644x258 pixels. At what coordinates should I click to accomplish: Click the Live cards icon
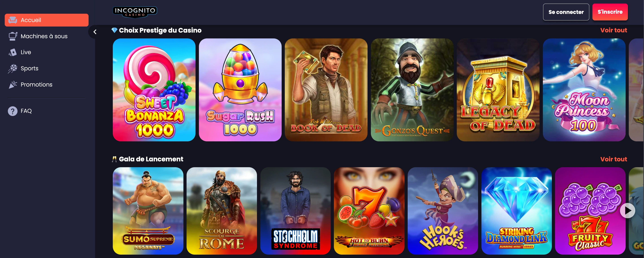(x=13, y=52)
